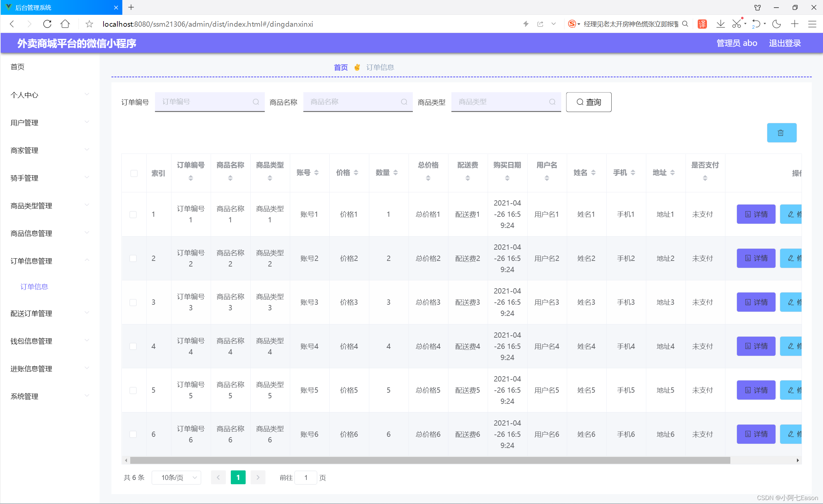Expand the 商品类型管理 sidebar menu

[50, 206]
